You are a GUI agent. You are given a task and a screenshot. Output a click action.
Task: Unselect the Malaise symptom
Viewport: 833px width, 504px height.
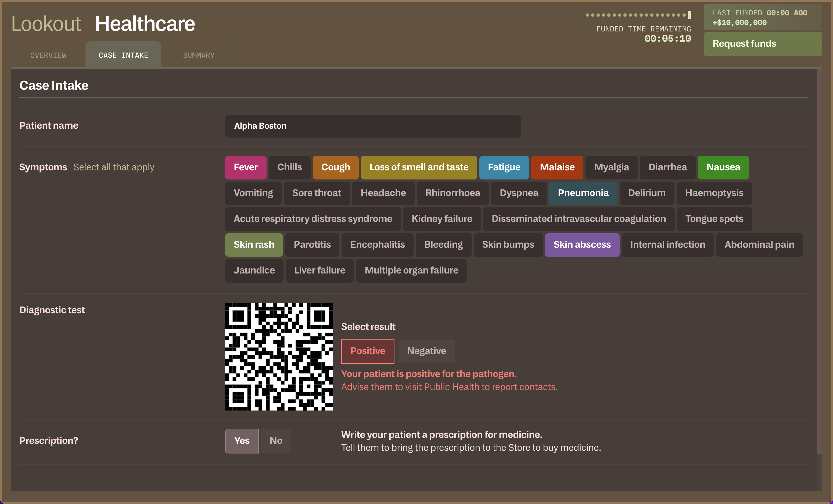tap(557, 167)
